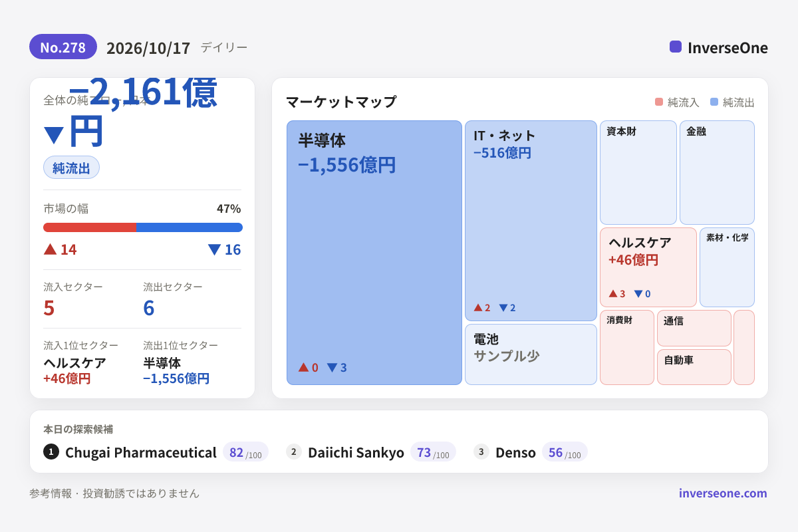The width and height of the screenshot is (798, 532).
Task: Click the No.278 issue badge
Action: [63, 47]
